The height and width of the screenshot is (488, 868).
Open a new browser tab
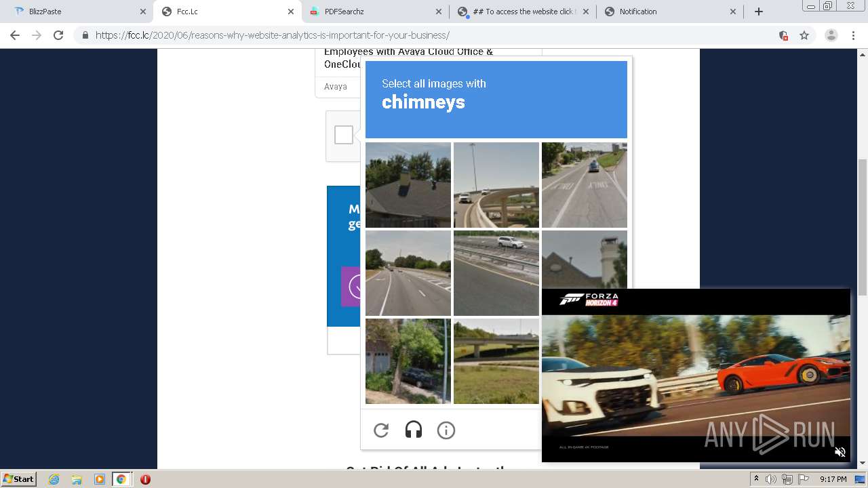tap(759, 12)
